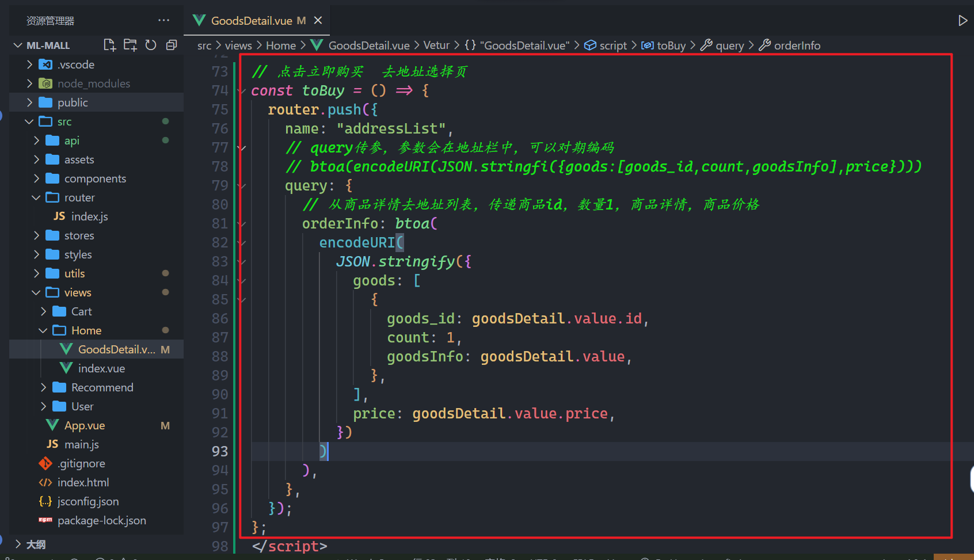Expand the assets folder

[37, 159]
